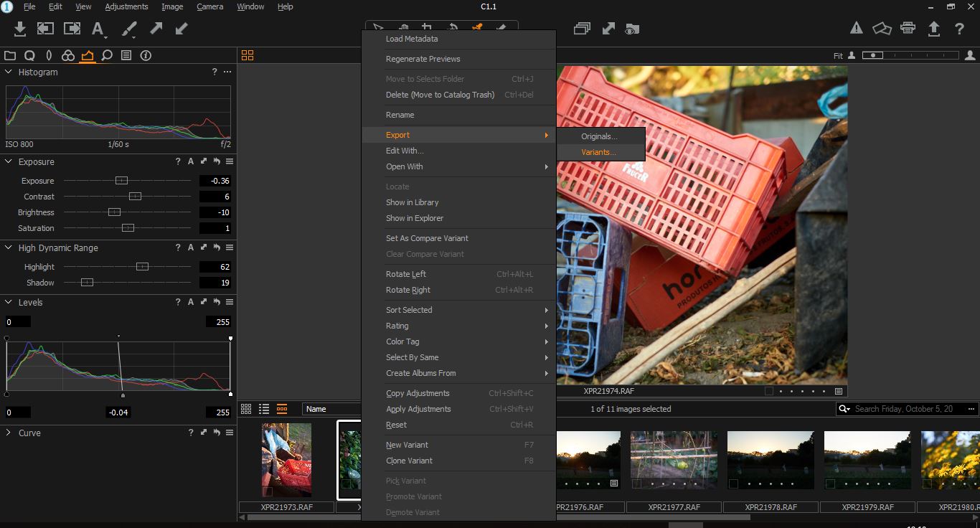Select the Color tool tab icon
Screen dimensions: 980x528
tap(68, 55)
